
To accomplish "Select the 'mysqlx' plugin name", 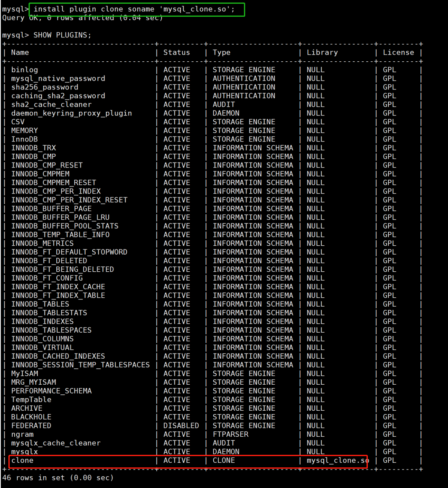I will [25, 451].
